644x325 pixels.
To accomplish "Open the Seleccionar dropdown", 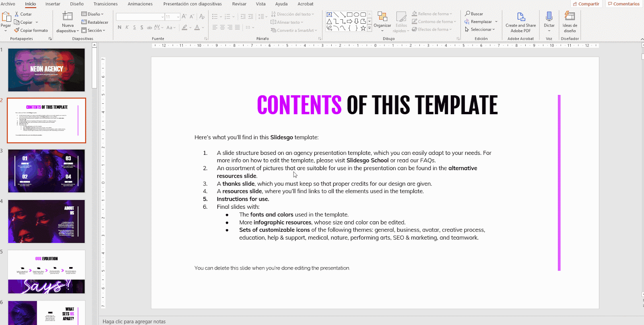I will click(x=480, y=29).
